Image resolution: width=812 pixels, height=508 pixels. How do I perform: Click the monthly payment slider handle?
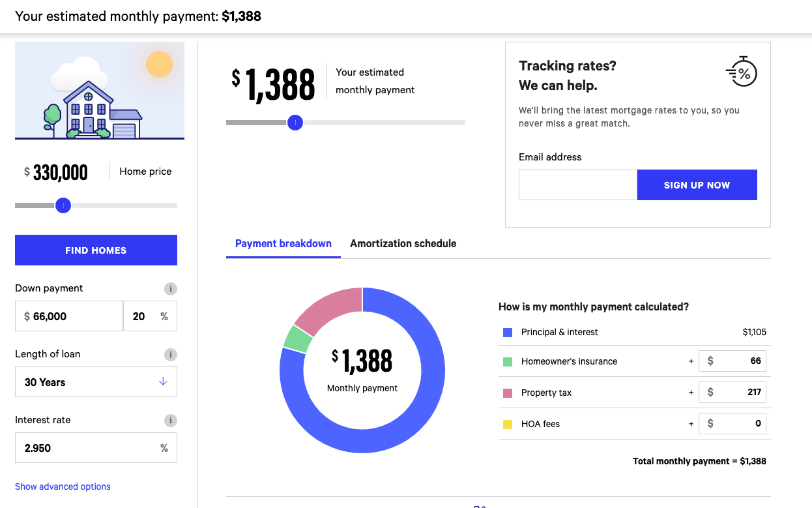point(295,123)
